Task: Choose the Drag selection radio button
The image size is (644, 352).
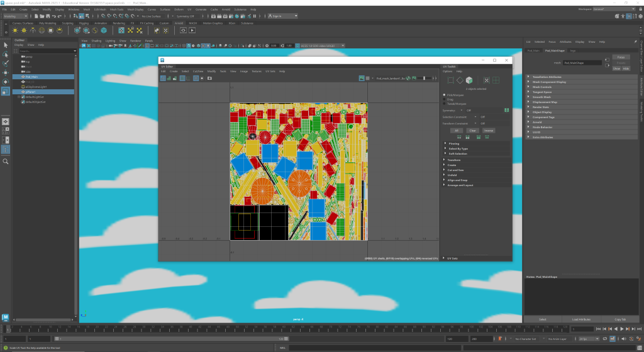Action: (445, 99)
